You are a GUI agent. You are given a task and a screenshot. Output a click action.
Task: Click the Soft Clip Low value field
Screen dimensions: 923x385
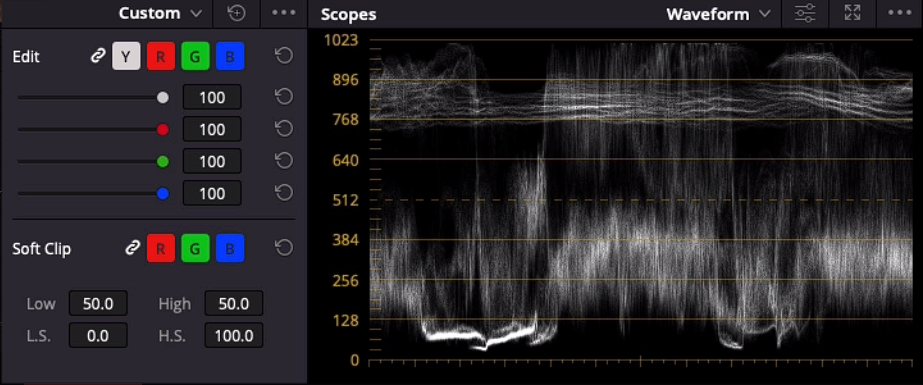point(98,304)
